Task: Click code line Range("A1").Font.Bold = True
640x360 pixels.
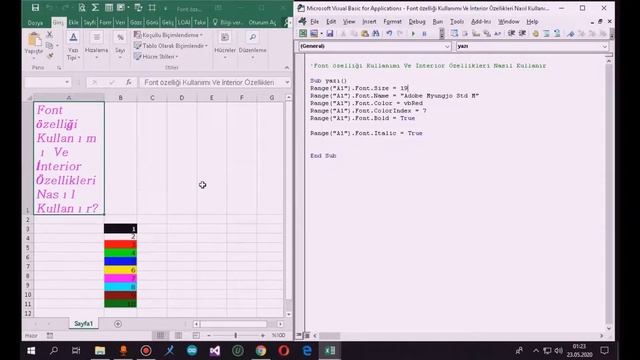Action: (x=362, y=118)
